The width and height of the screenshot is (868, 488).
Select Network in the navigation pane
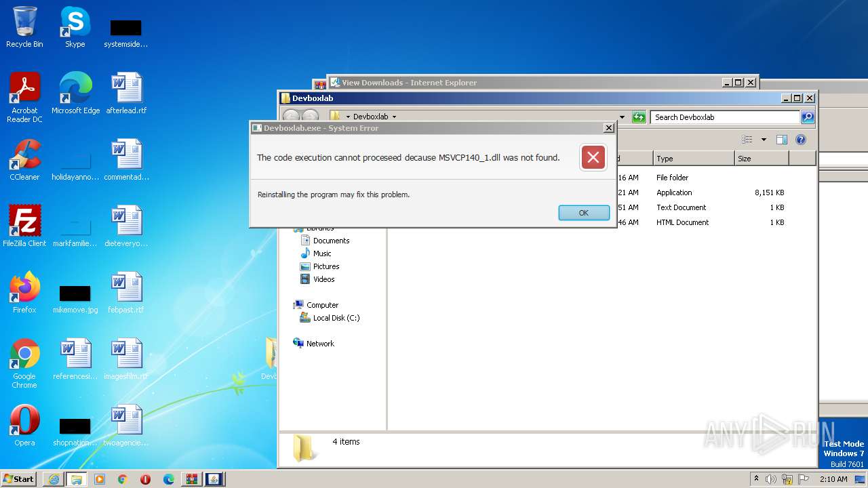[314, 344]
